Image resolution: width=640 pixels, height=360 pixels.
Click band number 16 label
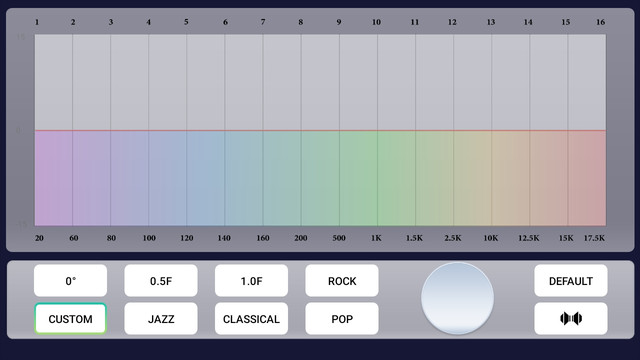pos(600,22)
